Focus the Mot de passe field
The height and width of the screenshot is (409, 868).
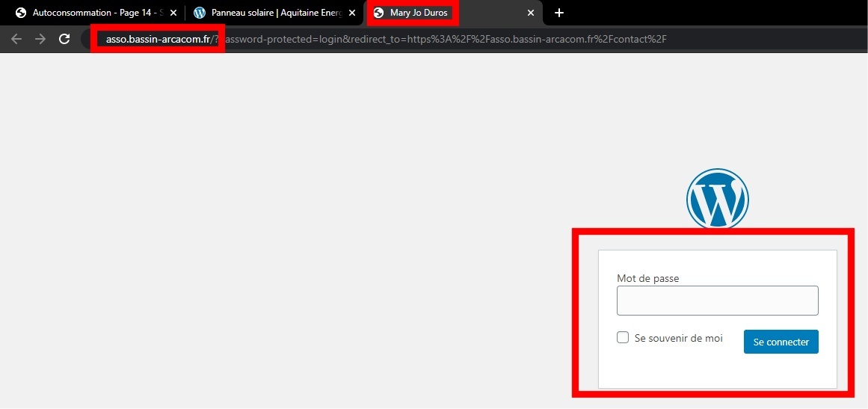coord(718,301)
